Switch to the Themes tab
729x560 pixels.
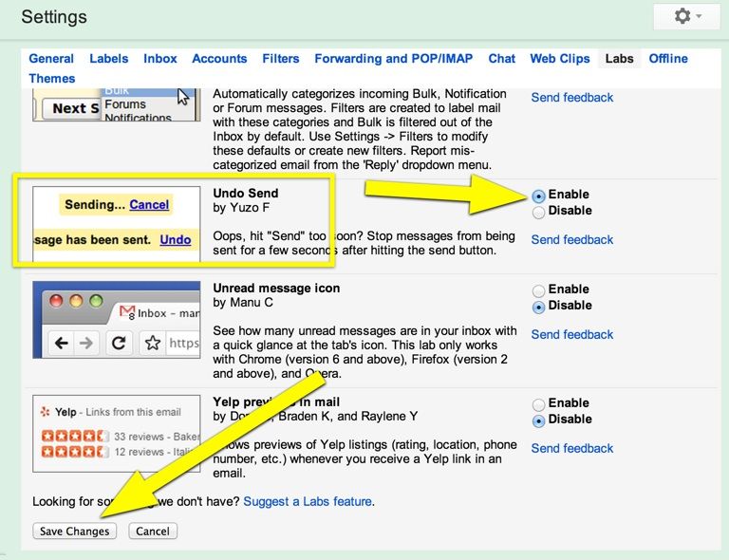click(51, 79)
